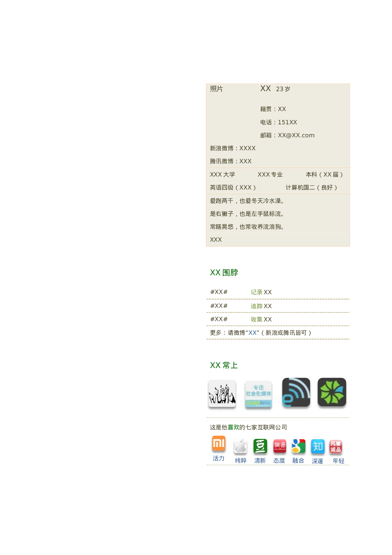This screenshot has width=392, height=555.
Task: Click the phone line 电话：151XX
Action: [x=279, y=122]
